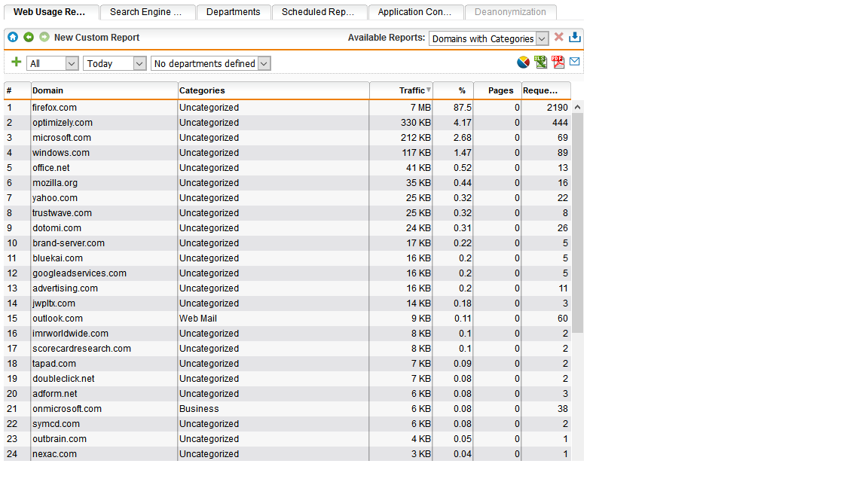Click 330 KB traffic value

pyautogui.click(x=416, y=123)
